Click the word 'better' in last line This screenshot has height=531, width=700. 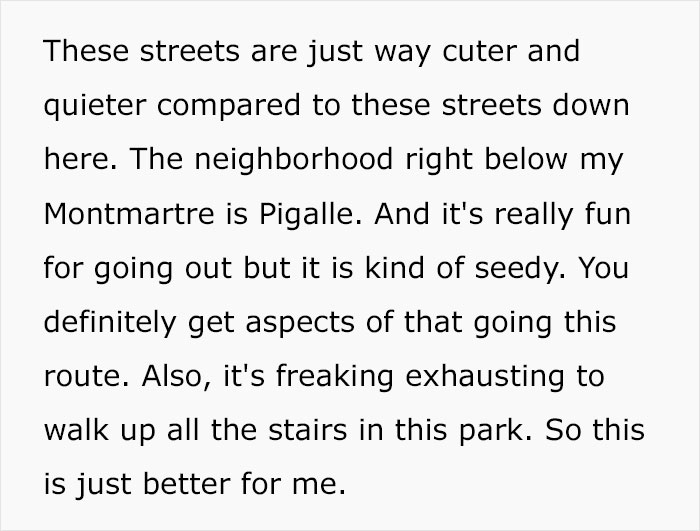coord(187,485)
